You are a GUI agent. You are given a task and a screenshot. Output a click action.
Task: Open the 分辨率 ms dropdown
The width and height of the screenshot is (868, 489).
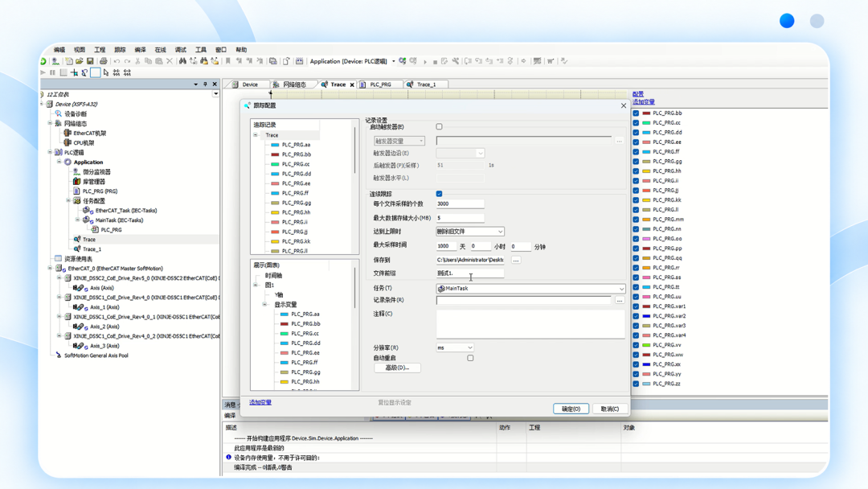pyautogui.click(x=454, y=347)
